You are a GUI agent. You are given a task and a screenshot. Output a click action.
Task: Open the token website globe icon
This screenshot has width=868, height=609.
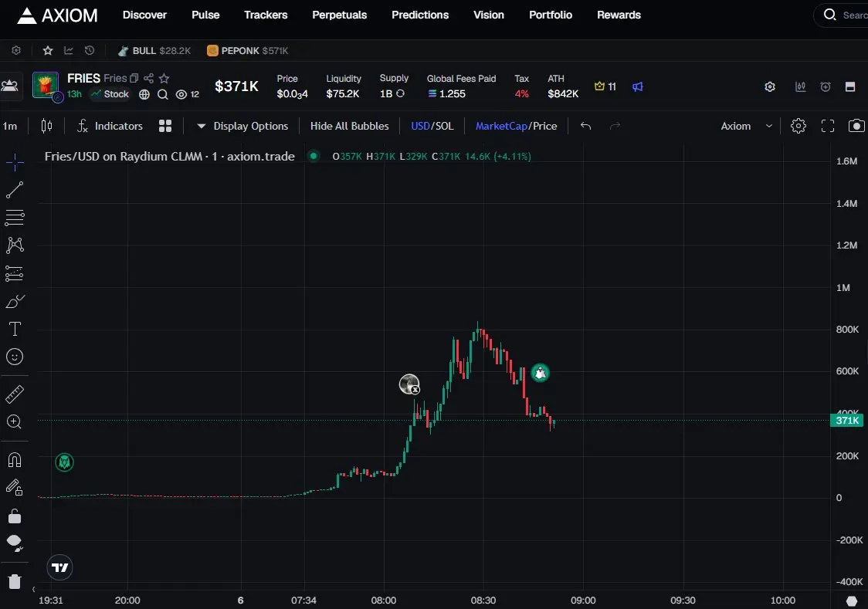tap(144, 94)
